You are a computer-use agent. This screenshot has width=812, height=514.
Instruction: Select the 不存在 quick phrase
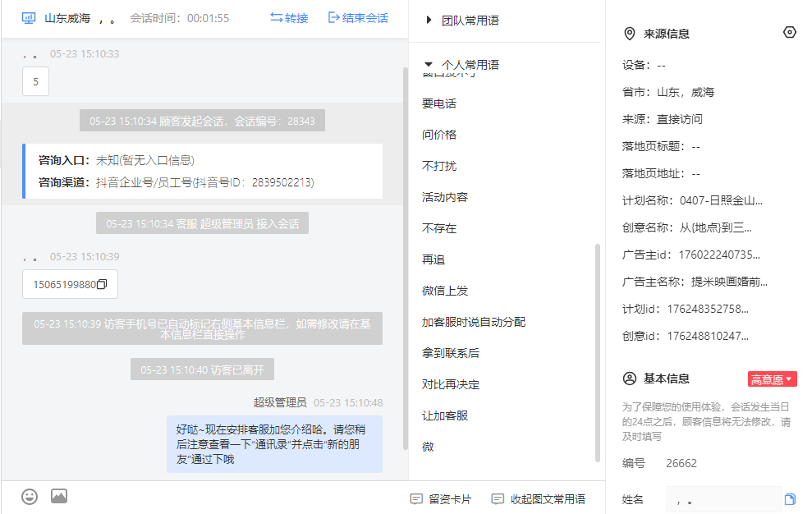coord(439,228)
